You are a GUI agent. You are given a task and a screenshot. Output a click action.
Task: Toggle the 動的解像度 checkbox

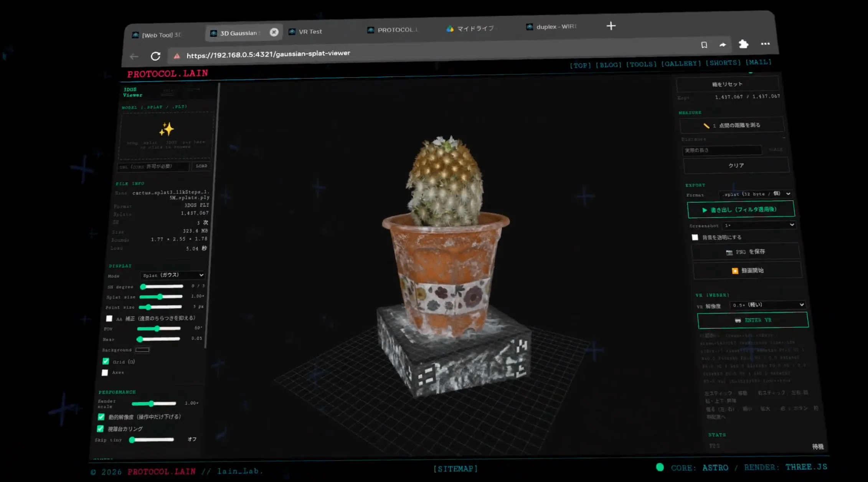[x=101, y=417]
